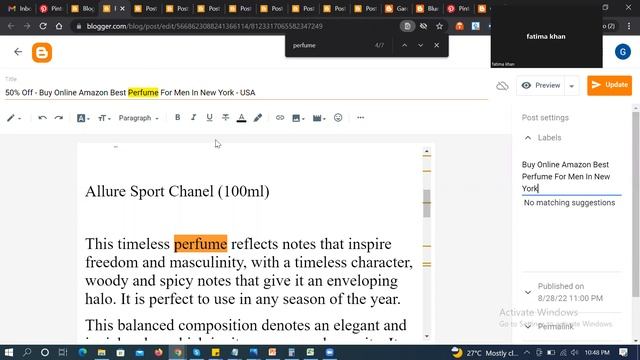Open the Chrome home page button
This screenshot has height=360, width=640.
point(59,26)
